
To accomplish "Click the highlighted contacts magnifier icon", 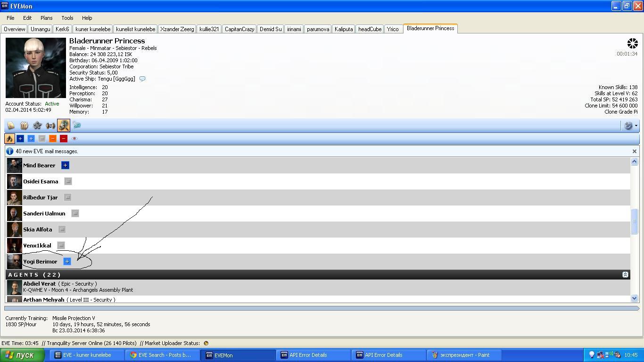I will point(64,125).
